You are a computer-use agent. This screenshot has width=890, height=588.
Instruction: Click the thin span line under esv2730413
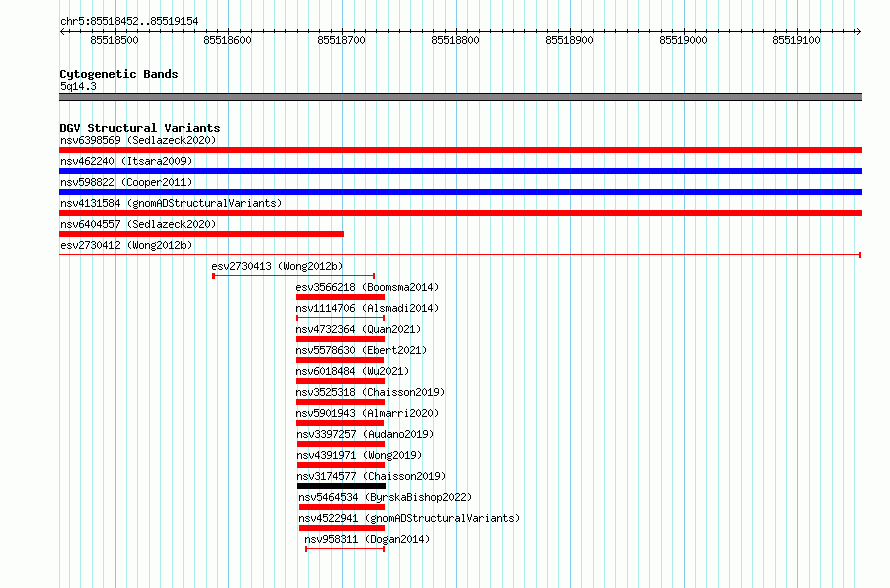293,276
